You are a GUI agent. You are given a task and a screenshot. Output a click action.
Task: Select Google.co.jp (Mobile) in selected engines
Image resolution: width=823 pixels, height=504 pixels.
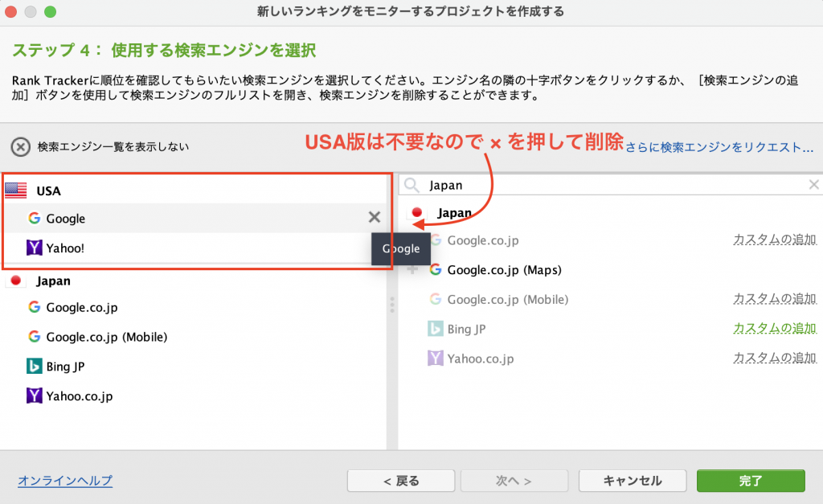click(x=193, y=336)
